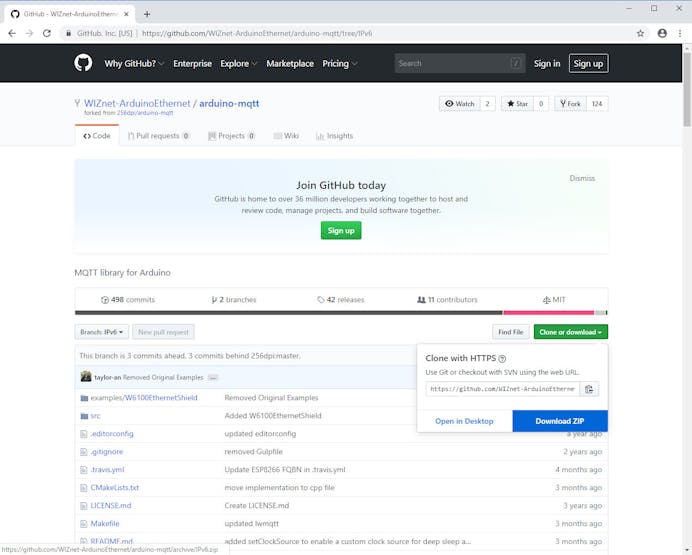This screenshot has width=692, height=555.
Task: Open WIZnet-ArduinoEthernet owner link
Action: [137, 104]
